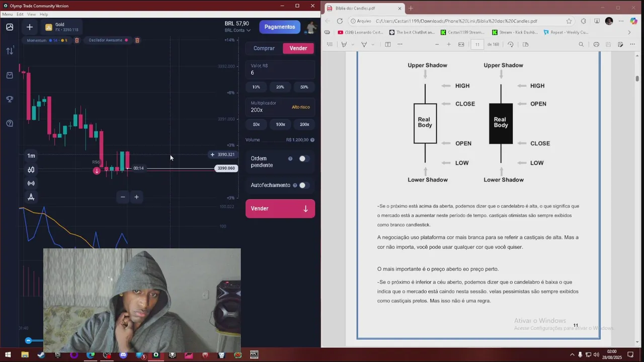Print the PDF document

[596, 44]
